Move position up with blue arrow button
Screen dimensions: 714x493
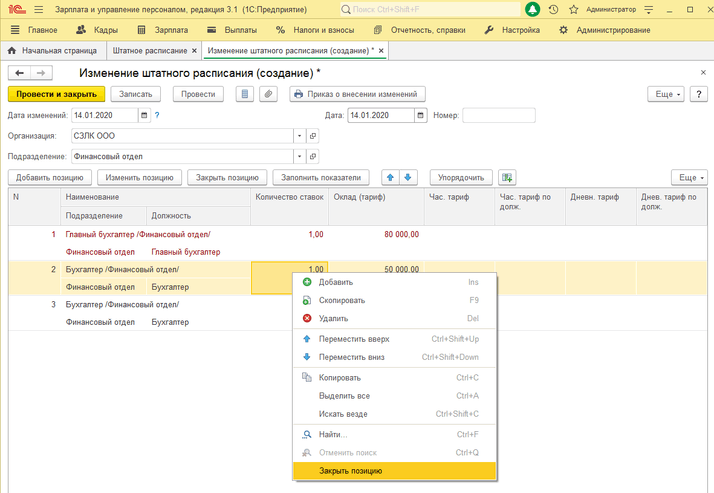coord(391,177)
